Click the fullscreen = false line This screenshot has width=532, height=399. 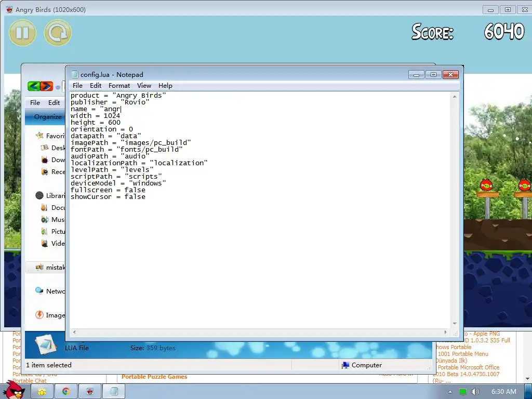coord(108,190)
